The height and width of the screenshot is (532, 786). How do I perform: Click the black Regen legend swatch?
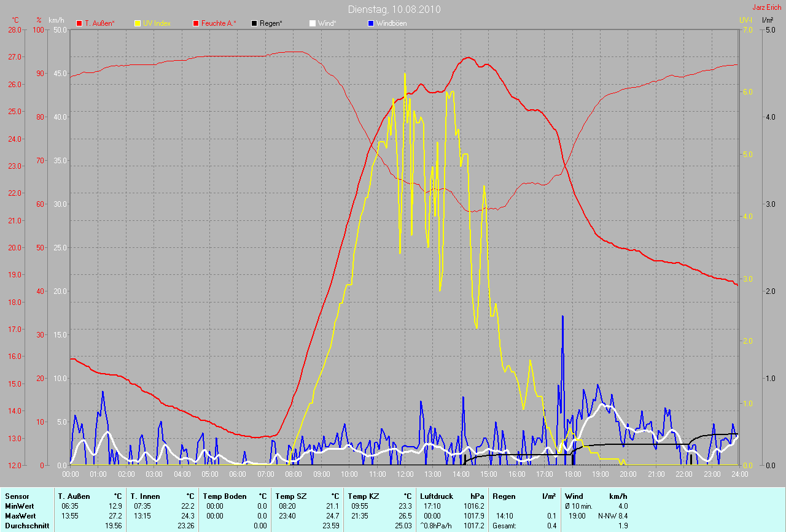click(x=254, y=23)
